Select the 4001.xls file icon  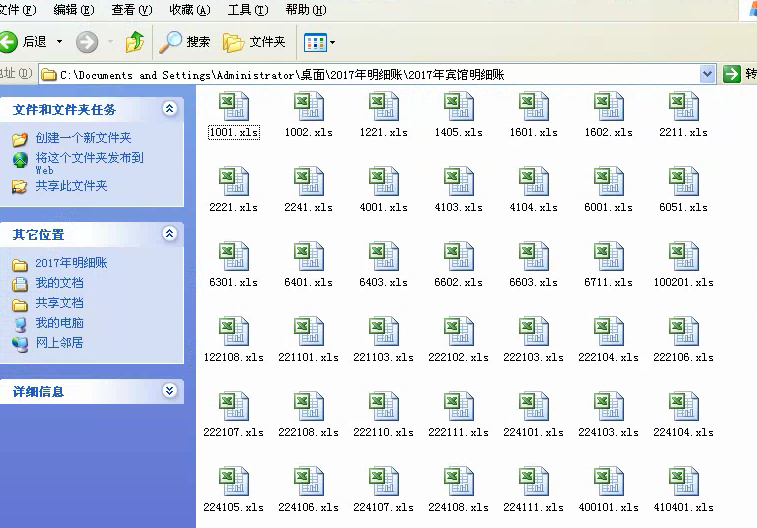click(x=384, y=181)
